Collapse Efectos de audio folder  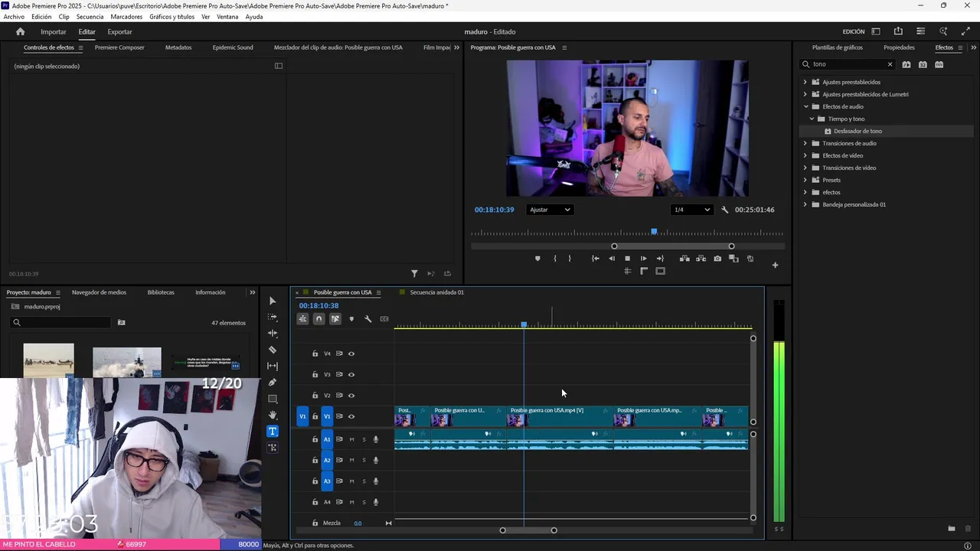[x=805, y=106]
